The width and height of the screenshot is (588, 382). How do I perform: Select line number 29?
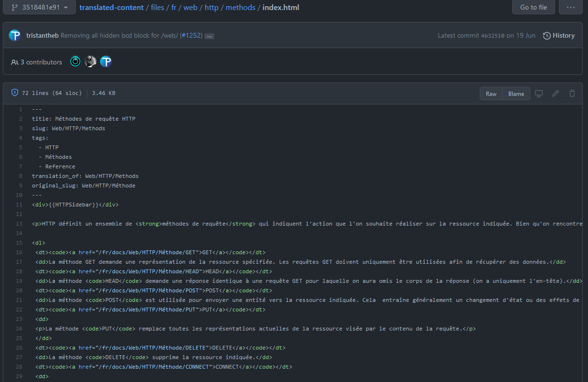coord(20,376)
